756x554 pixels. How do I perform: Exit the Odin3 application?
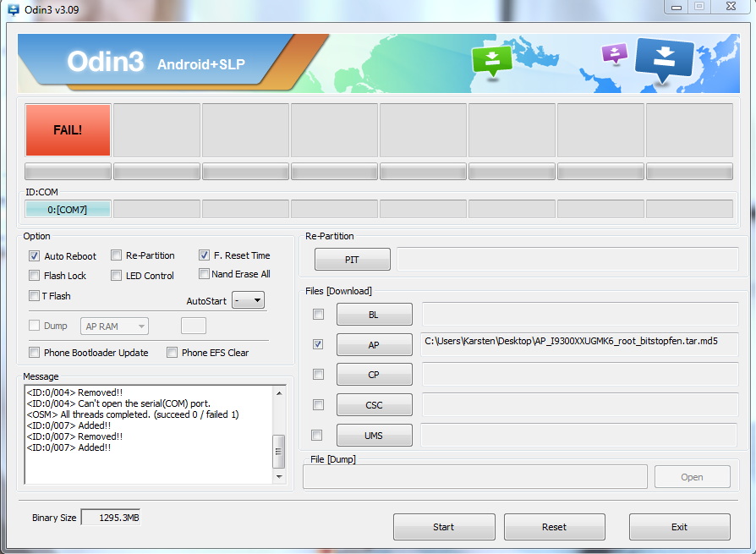tap(680, 527)
